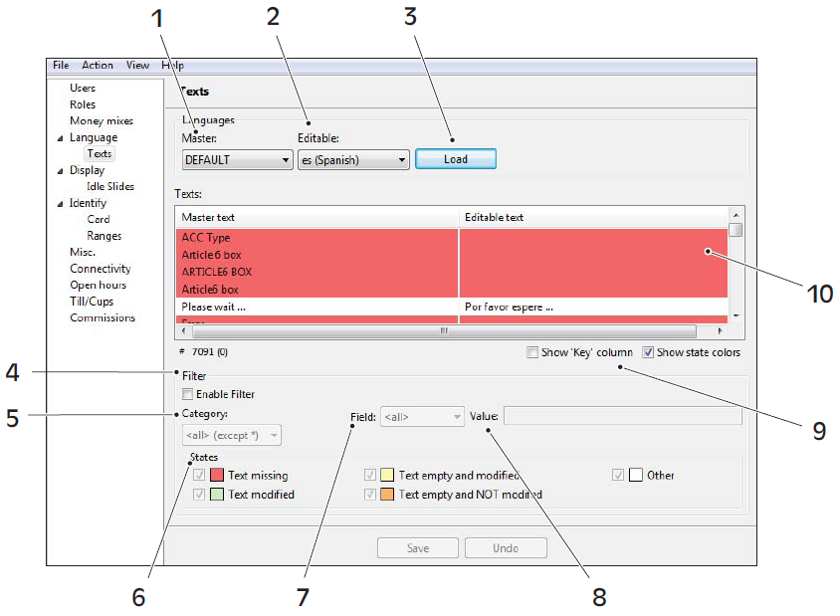Open the Editable language dropdown
Screen dimensions: 840x616
pos(353,159)
